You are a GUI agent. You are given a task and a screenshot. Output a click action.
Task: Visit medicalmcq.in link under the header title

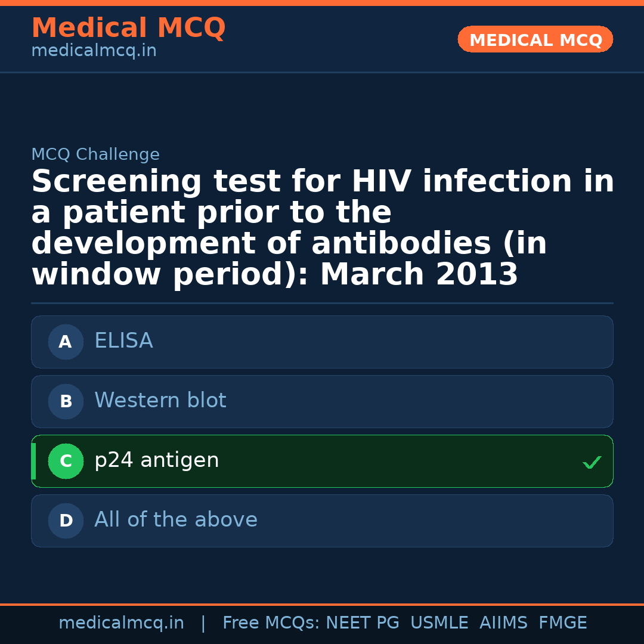(x=94, y=51)
